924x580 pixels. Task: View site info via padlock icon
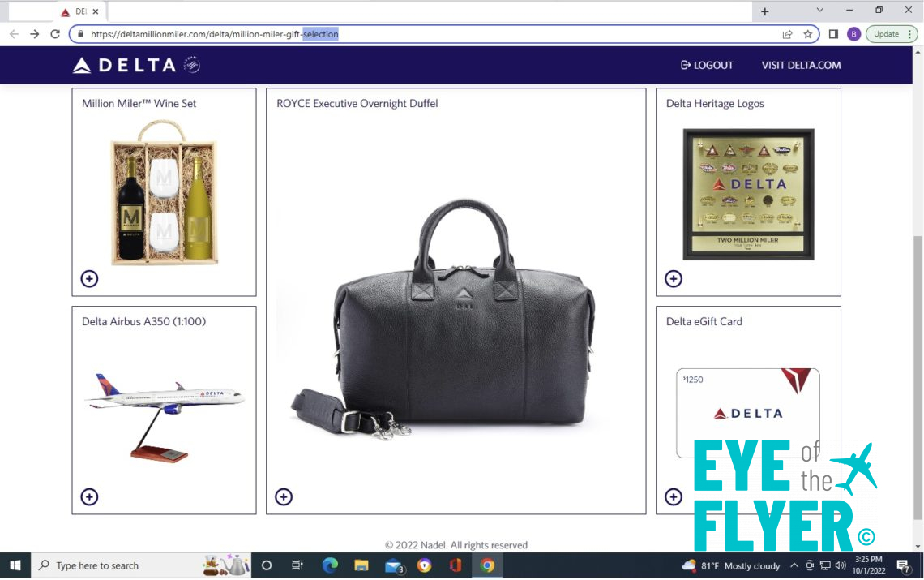(x=81, y=34)
